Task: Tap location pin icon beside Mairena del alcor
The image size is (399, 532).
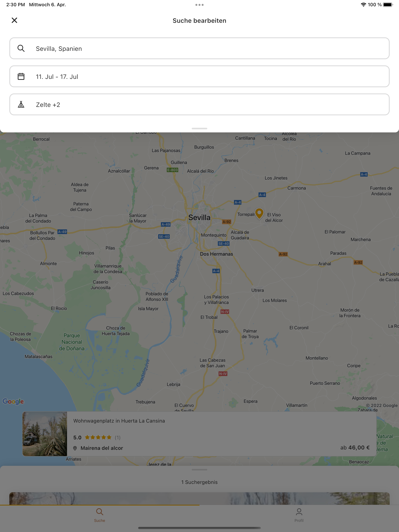Action: (75, 448)
